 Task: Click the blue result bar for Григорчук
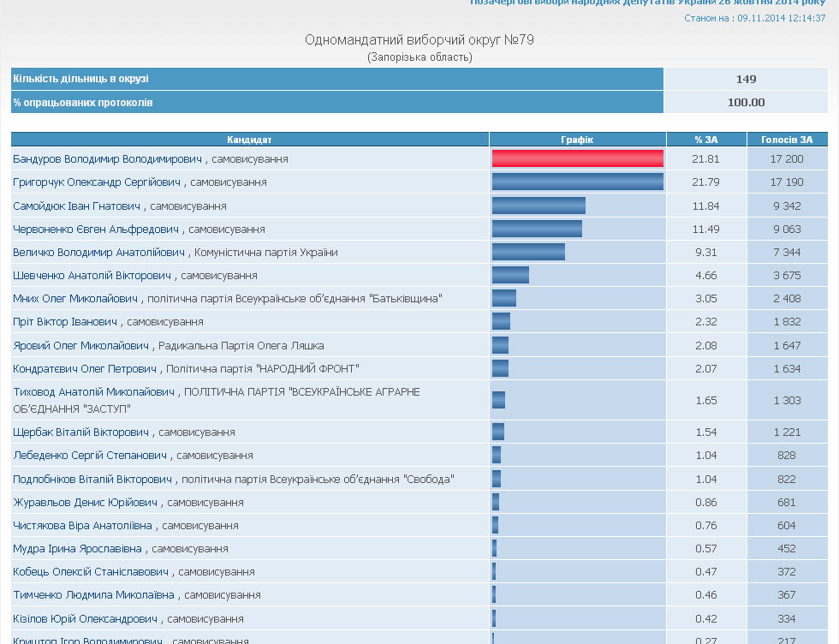(x=577, y=182)
